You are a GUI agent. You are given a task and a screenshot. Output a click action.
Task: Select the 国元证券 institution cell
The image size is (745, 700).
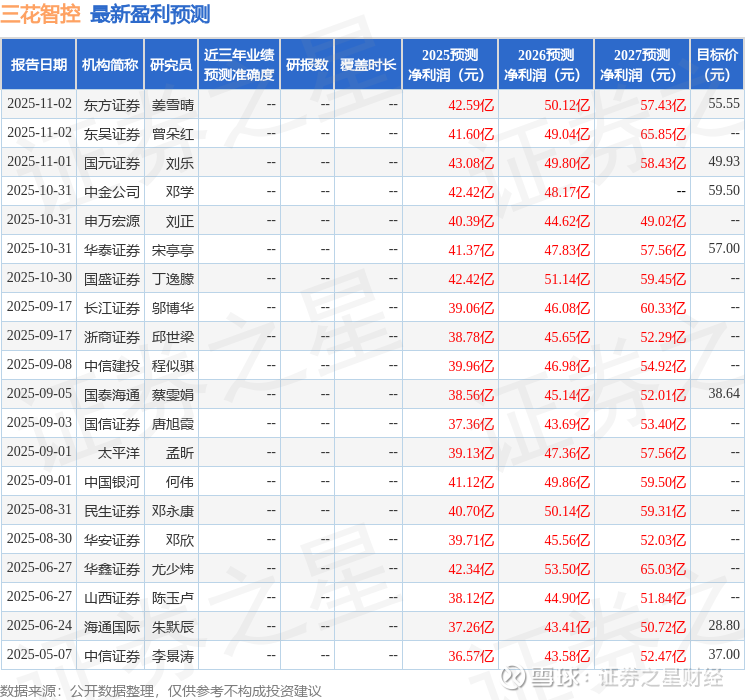pos(112,163)
